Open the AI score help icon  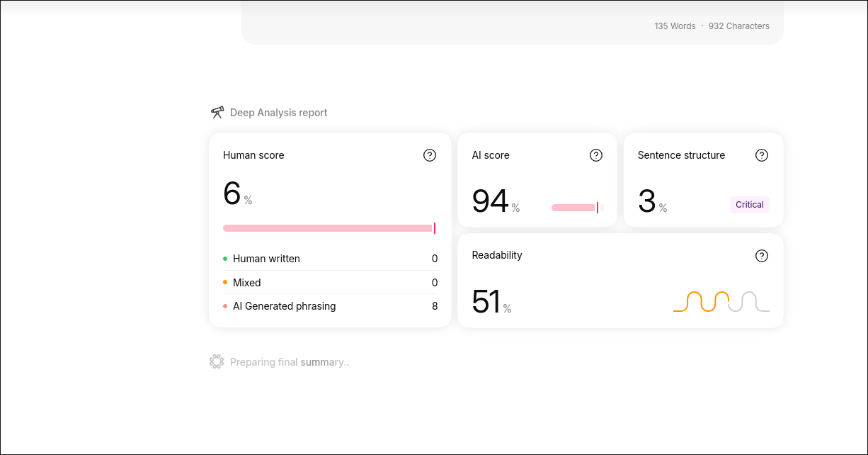coord(596,155)
